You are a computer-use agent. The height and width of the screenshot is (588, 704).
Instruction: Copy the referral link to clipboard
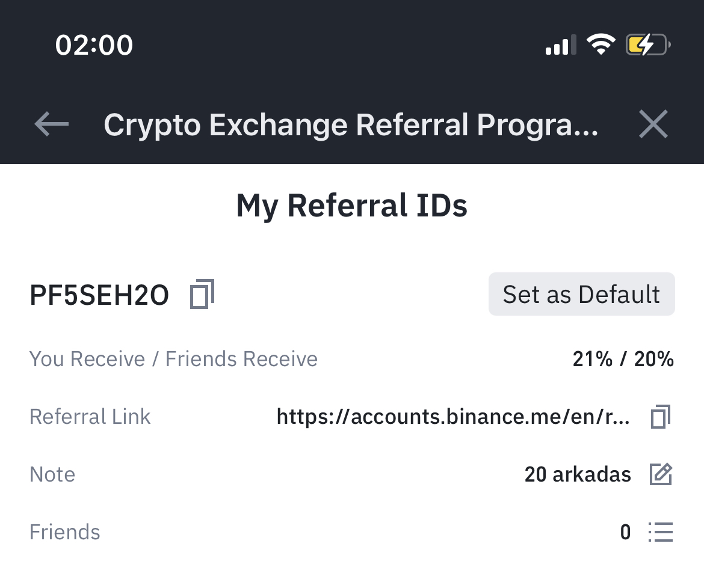(x=661, y=417)
